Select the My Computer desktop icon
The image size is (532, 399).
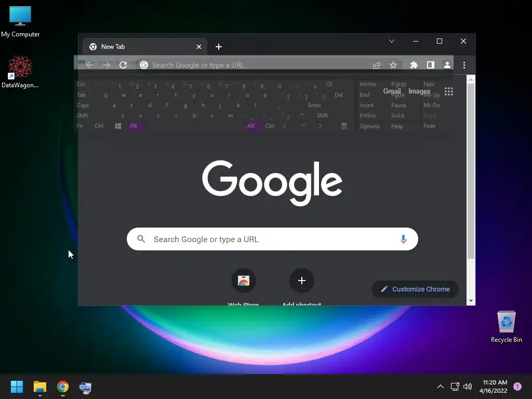point(20,21)
